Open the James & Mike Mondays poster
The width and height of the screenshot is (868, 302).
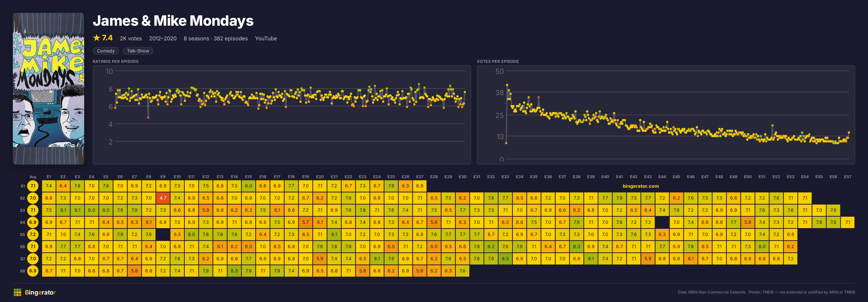coord(48,89)
